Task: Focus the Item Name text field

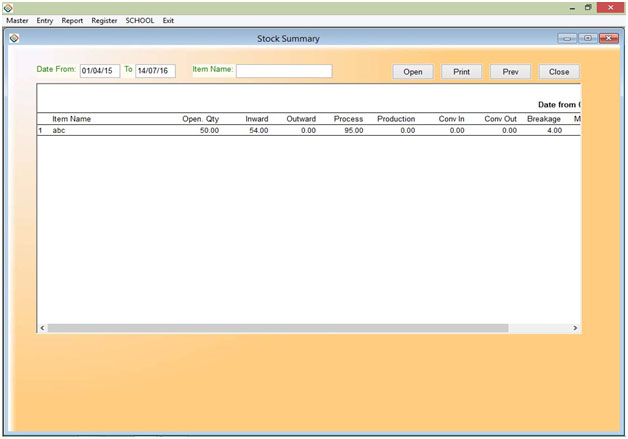Action: (284, 71)
